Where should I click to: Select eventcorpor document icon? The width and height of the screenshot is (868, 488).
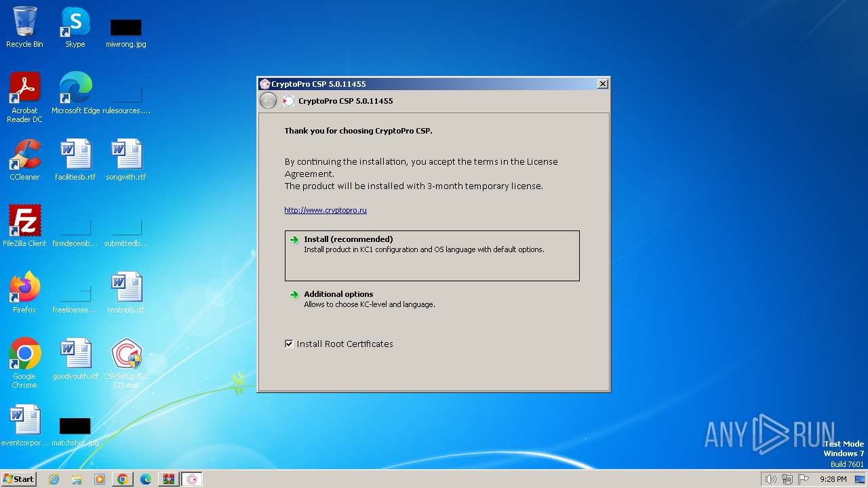point(24,426)
